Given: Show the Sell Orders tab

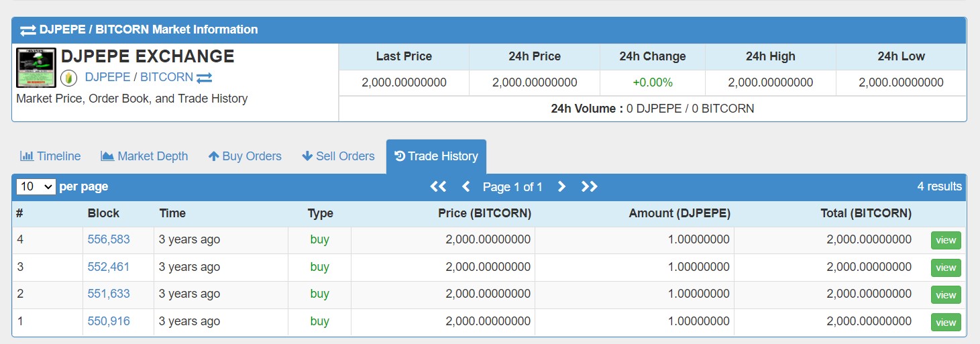Looking at the screenshot, I should click(x=339, y=156).
